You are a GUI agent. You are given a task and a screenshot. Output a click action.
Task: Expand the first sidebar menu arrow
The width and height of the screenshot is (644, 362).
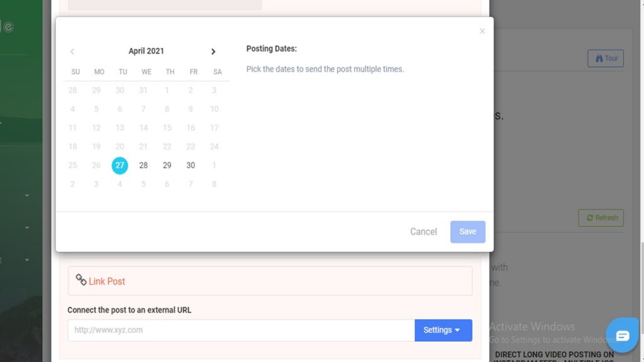tap(27, 195)
